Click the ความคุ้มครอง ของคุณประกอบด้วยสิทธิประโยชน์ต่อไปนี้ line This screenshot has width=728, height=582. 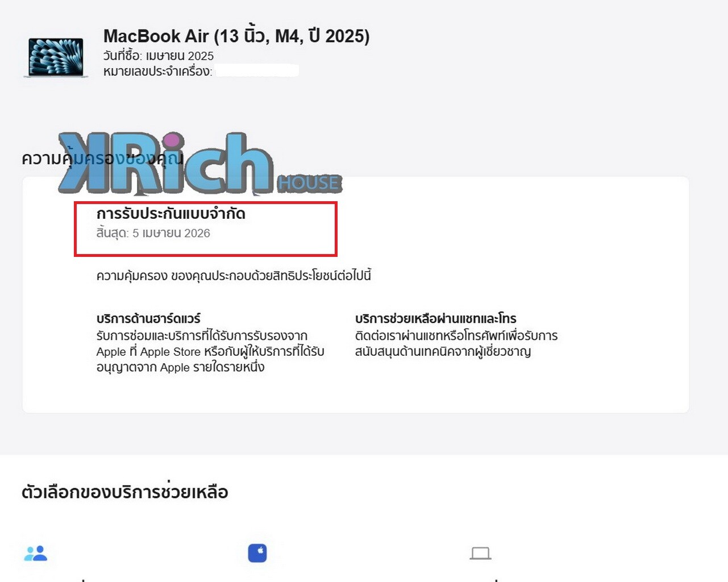[234, 276]
